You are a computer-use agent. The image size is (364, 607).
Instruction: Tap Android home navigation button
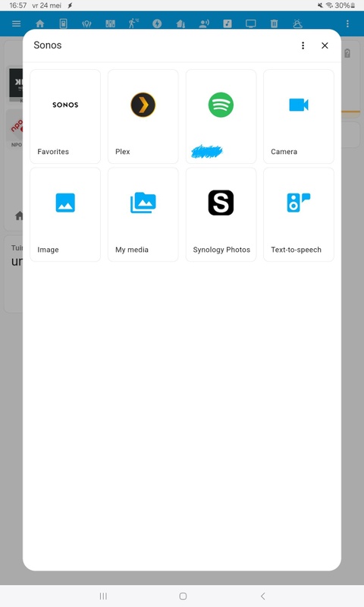click(183, 596)
